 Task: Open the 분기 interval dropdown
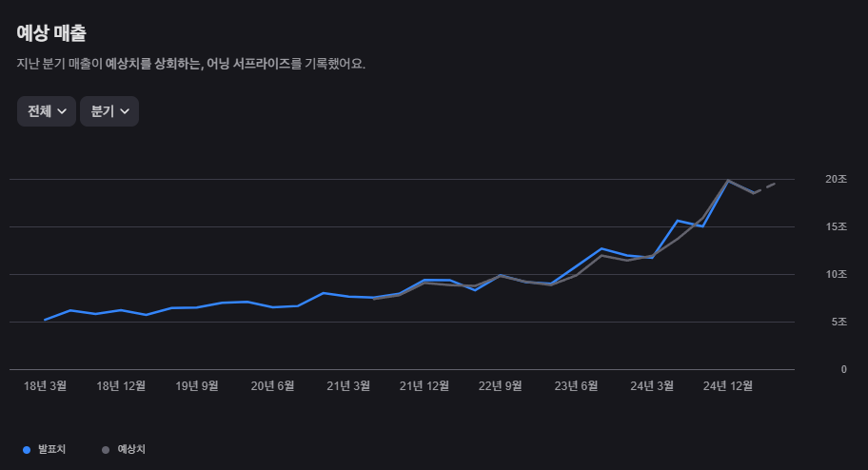point(109,111)
